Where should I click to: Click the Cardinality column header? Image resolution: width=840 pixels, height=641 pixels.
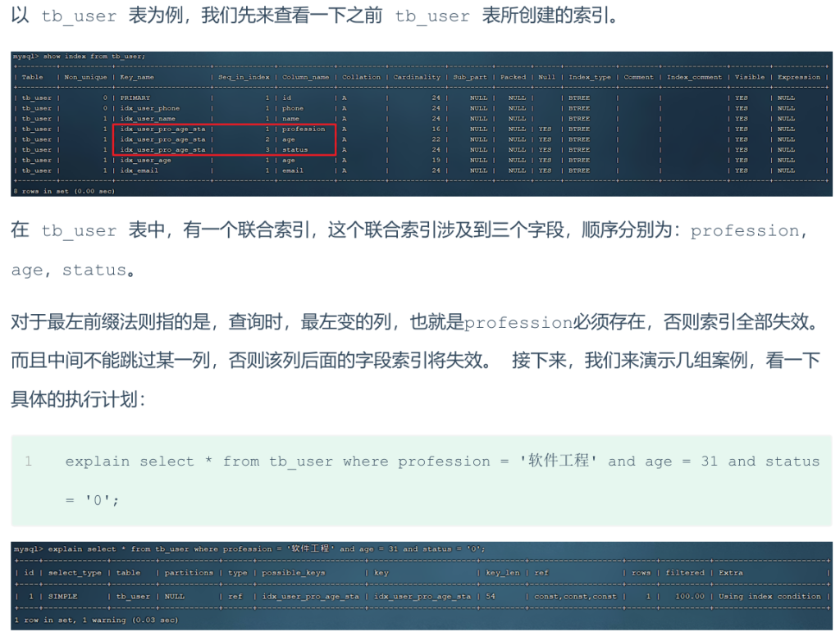417,77
